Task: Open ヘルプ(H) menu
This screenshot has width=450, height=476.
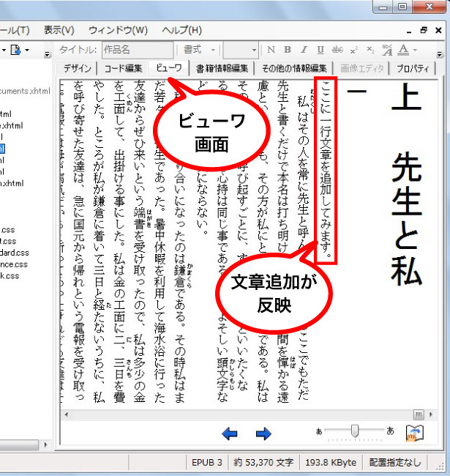Action: click(181, 30)
